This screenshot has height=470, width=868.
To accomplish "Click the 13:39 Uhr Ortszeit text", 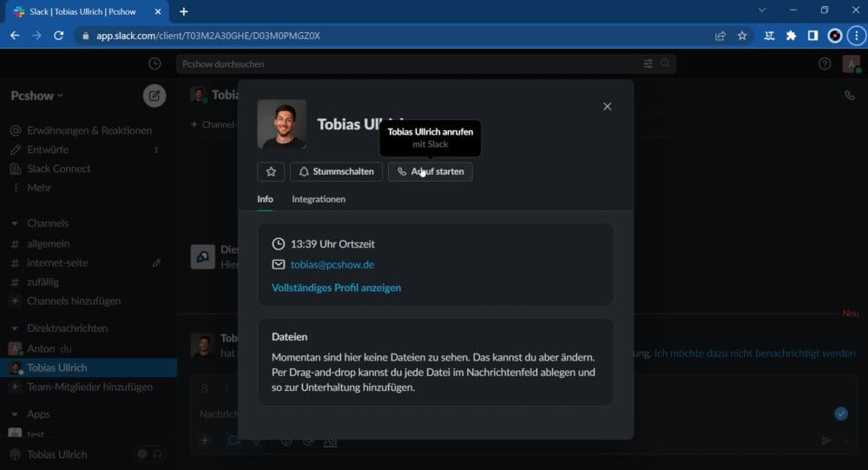I will click(332, 244).
